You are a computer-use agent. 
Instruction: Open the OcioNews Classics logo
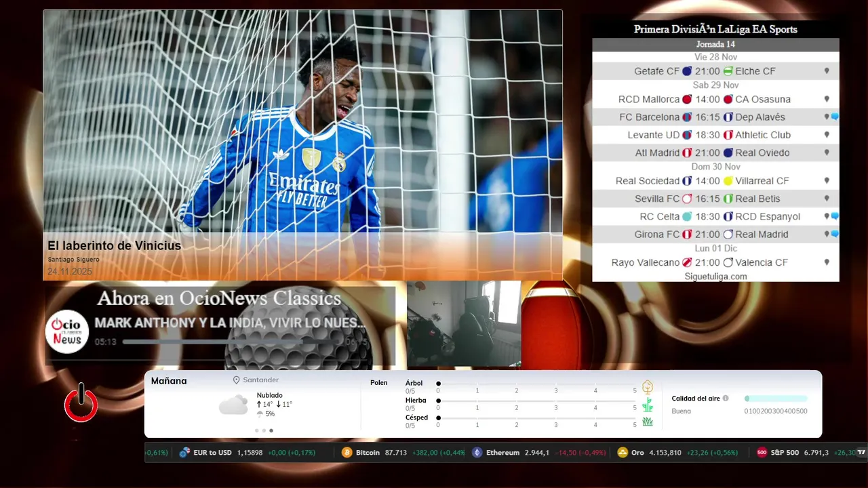pos(67,331)
